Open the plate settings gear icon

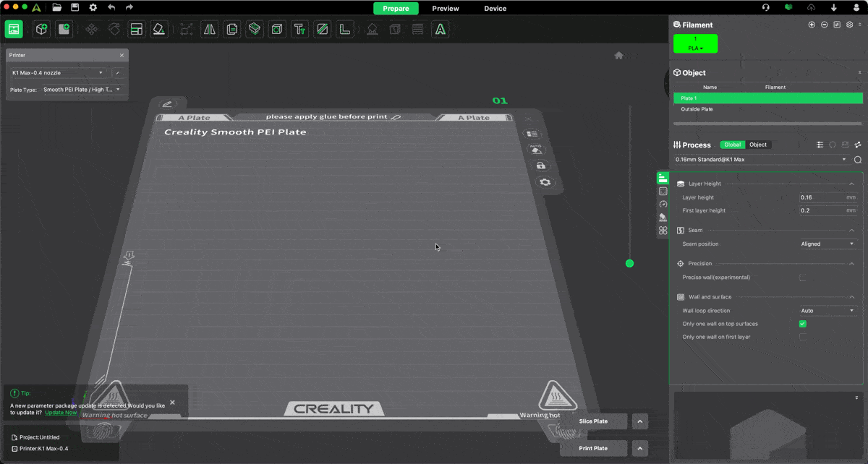tap(545, 182)
